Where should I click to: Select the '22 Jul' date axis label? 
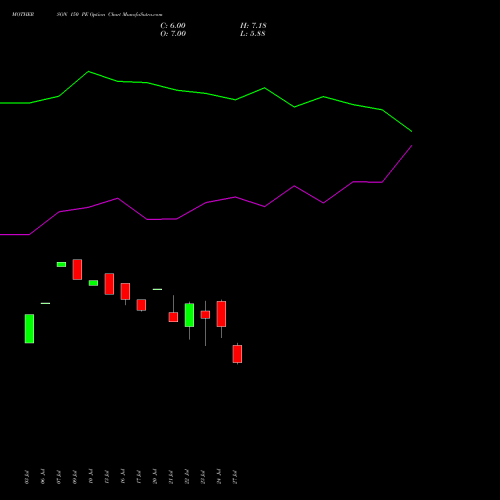187,477
